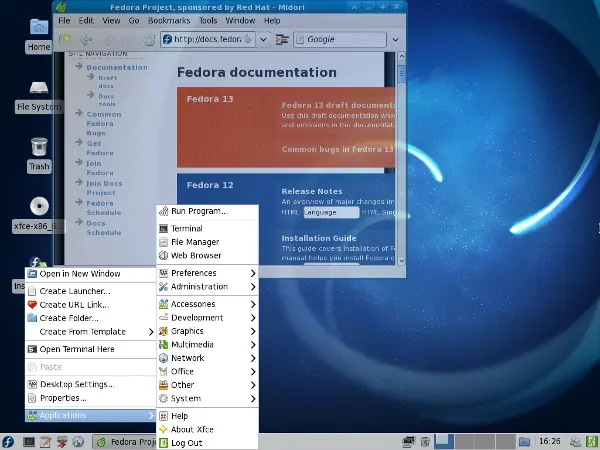Choose Terminal from the applications menu
Image resolution: width=600 pixels, height=450 pixels.
[207, 228]
